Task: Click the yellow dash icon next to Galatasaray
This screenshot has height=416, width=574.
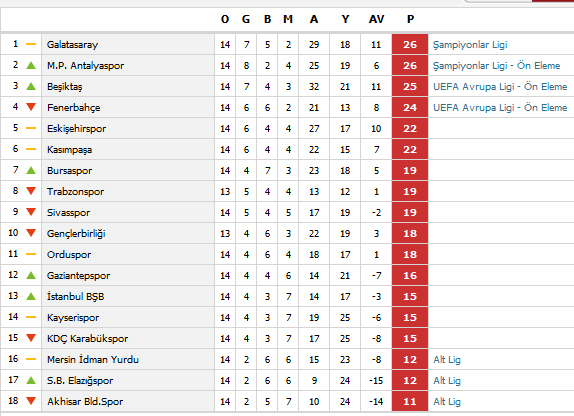Action: [x=31, y=44]
